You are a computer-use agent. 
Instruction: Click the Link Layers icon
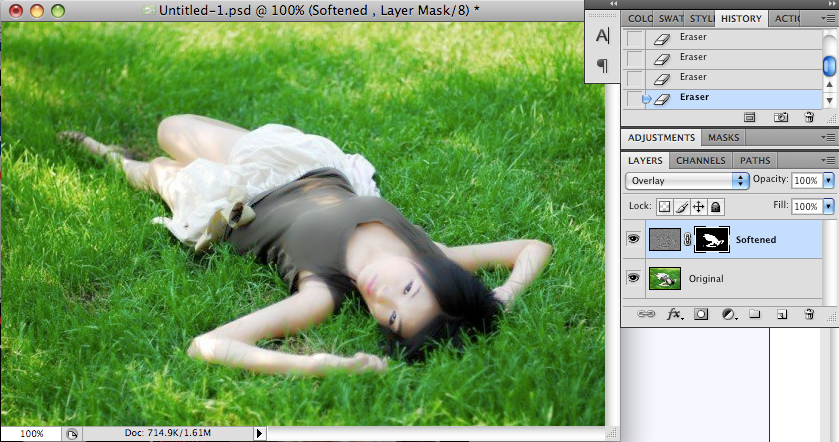tap(645, 314)
